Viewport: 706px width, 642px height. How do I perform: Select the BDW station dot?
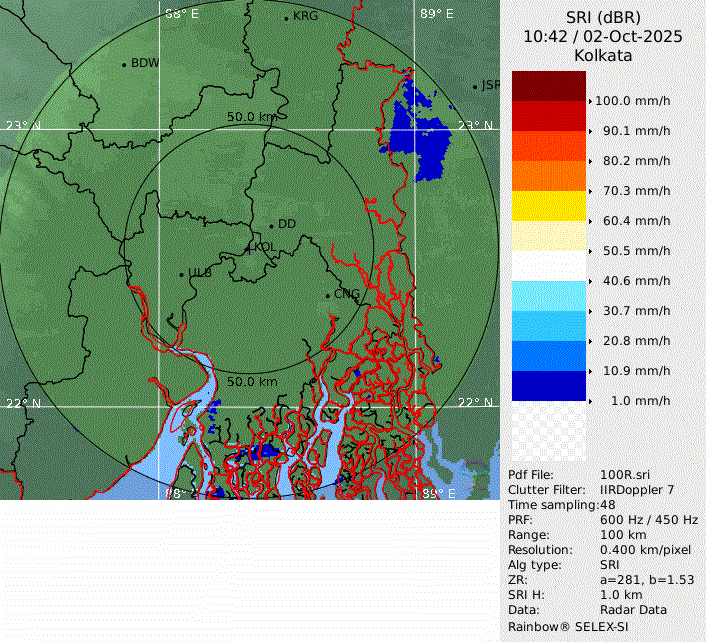(x=124, y=65)
